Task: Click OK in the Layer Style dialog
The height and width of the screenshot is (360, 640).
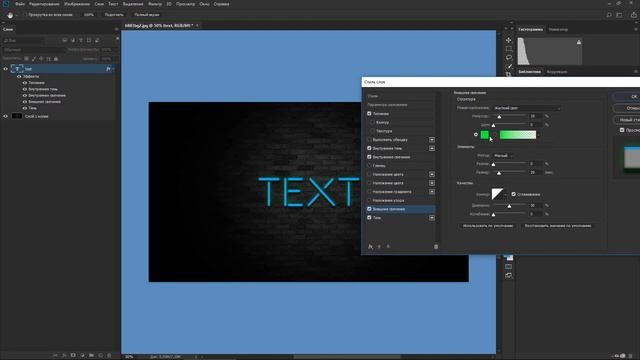Action: coord(627,96)
